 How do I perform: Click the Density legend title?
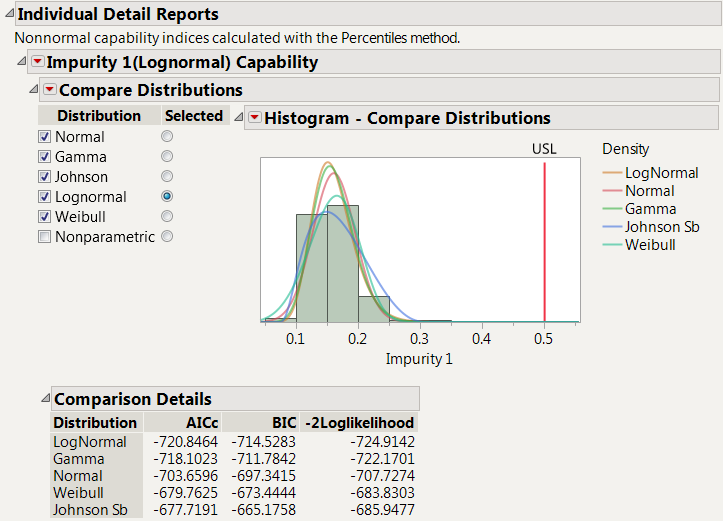[x=626, y=149]
